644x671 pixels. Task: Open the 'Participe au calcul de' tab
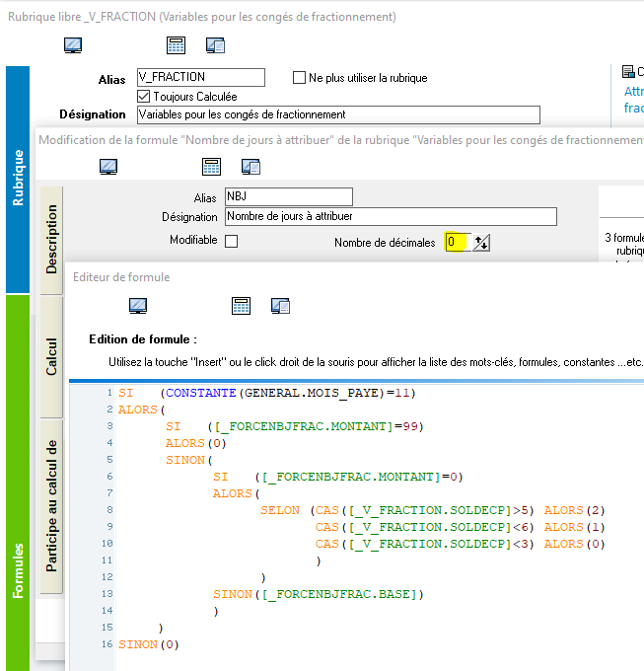pos(52,506)
